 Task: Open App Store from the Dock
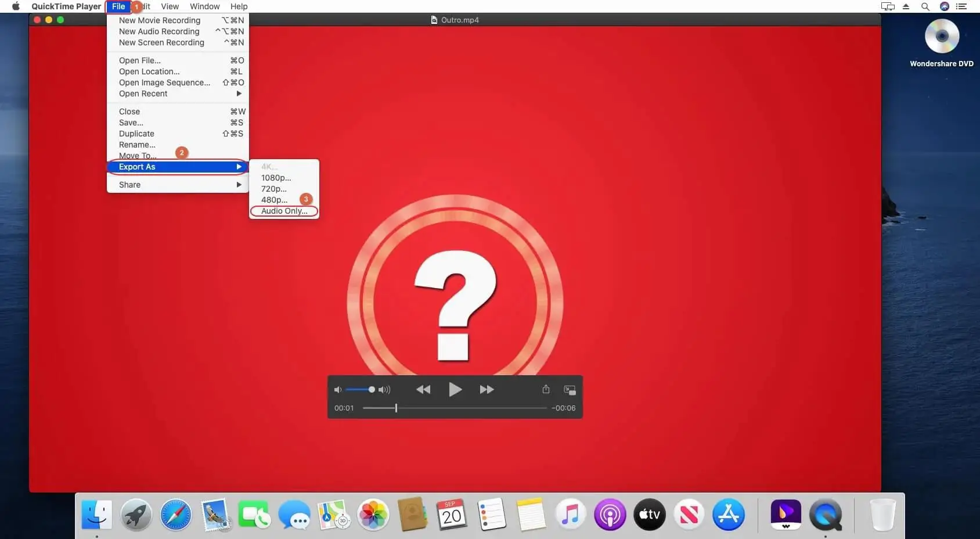point(728,515)
